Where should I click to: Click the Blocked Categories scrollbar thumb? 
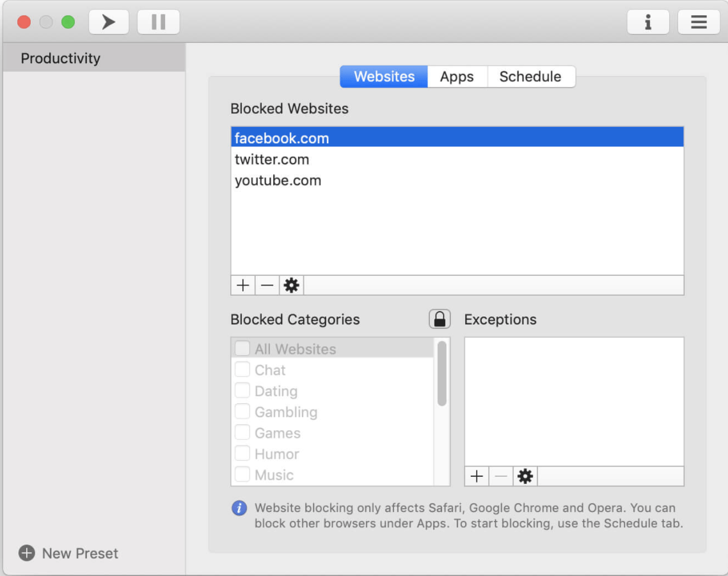click(x=442, y=374)
